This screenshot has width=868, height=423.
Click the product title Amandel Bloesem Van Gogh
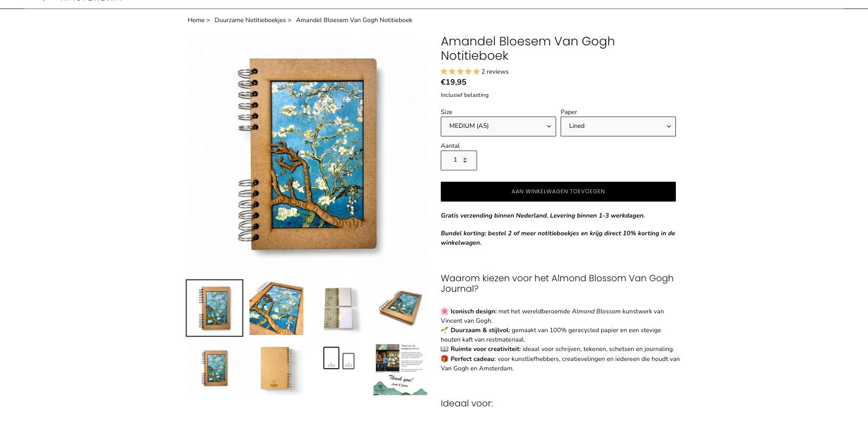pyautogui.click(x=528, y=49)
